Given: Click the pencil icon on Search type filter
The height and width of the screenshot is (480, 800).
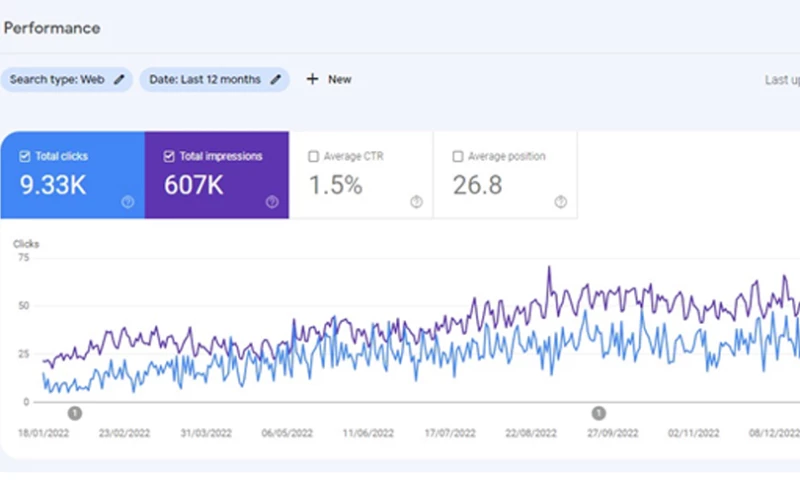Looking at the screenshot, I should (x=120, y=80).
